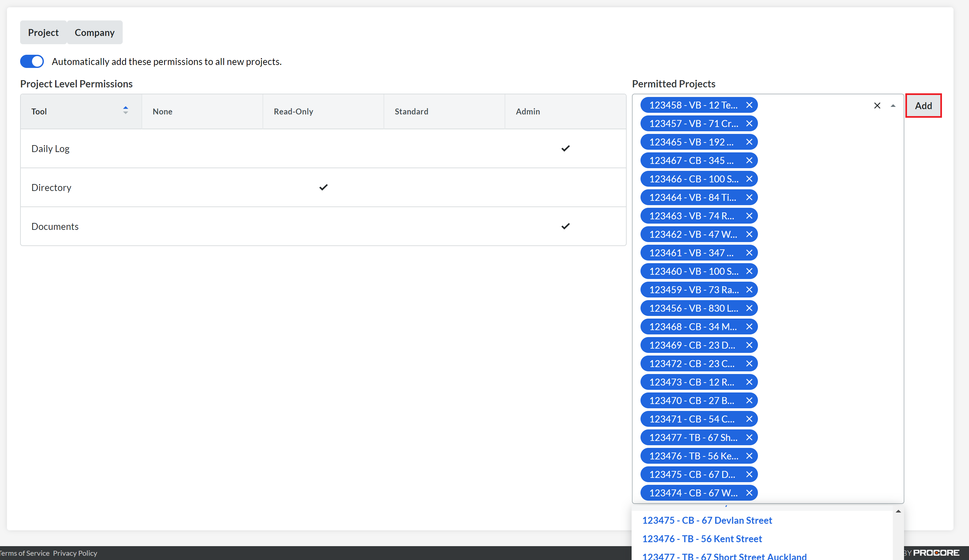
Task: Remove project chip 123468 - CB - 34 M...
Action: [x=749, y=327]
